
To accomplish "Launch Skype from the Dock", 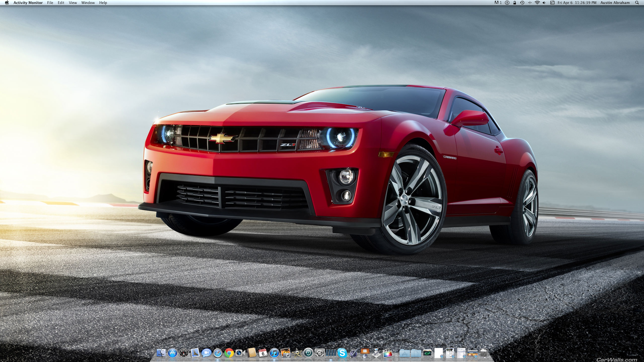I will [342, 353].
